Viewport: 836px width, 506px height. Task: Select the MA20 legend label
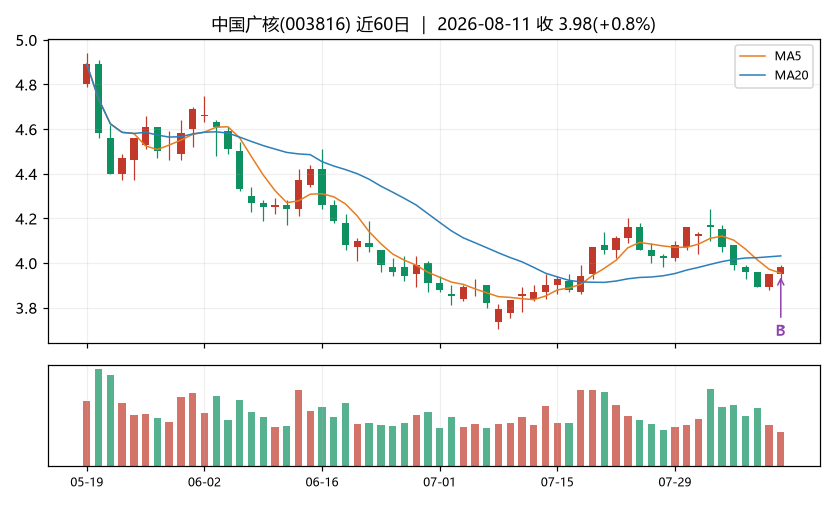pos(791,75)
